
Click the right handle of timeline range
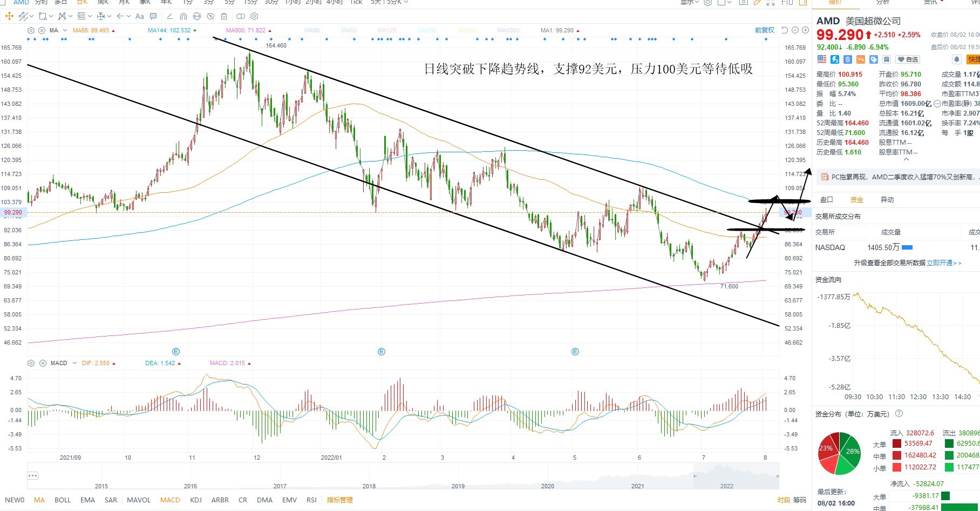tap(777, 476)
